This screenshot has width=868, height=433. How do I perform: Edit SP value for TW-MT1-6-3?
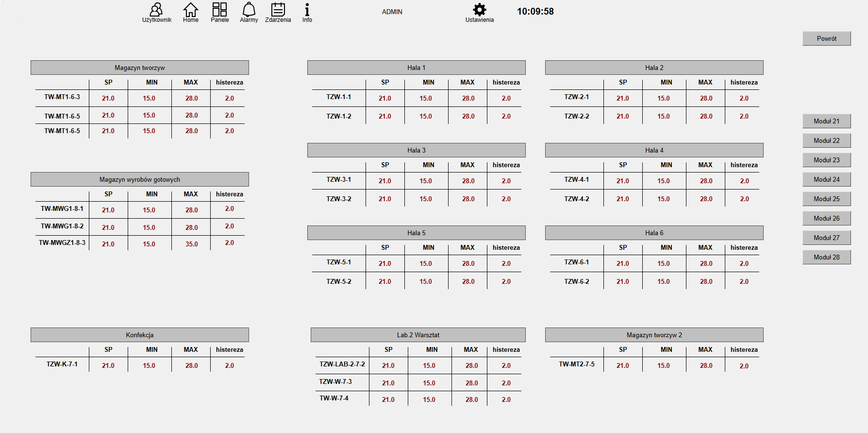pos(108,98)
